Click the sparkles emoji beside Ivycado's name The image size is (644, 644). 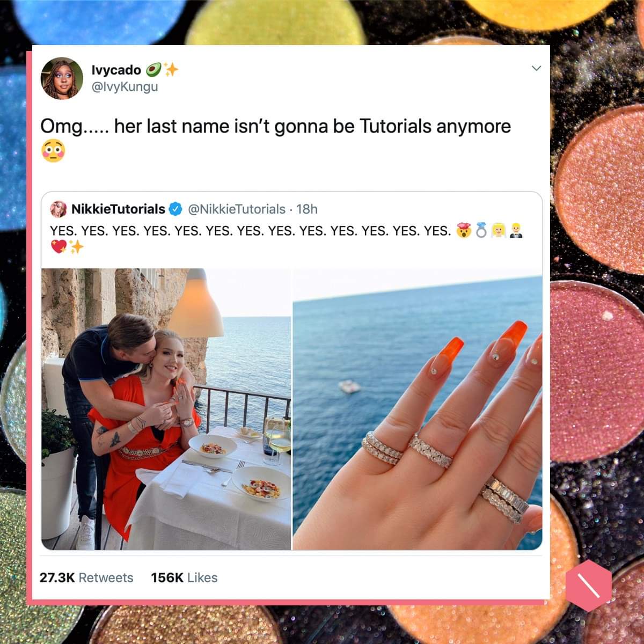171,69
